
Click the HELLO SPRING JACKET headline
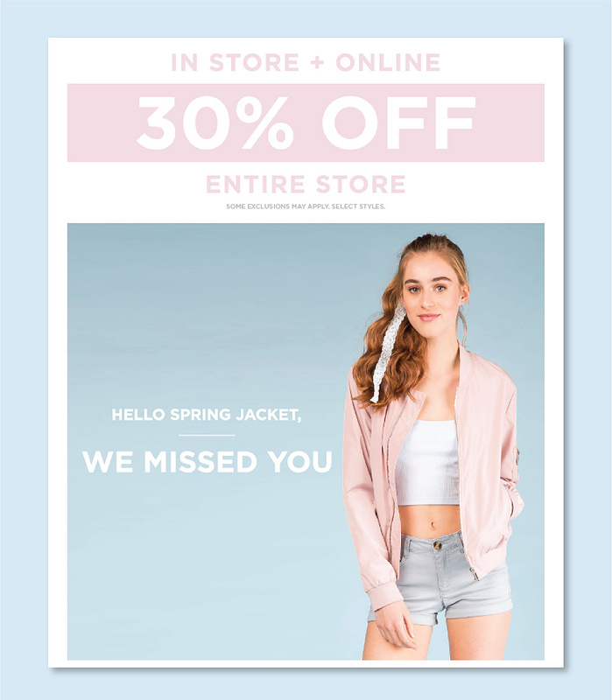click(207, 415)
